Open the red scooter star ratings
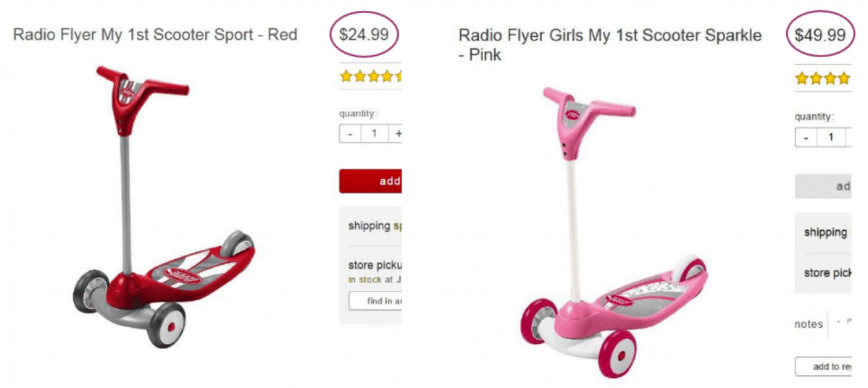 (370, 76)
